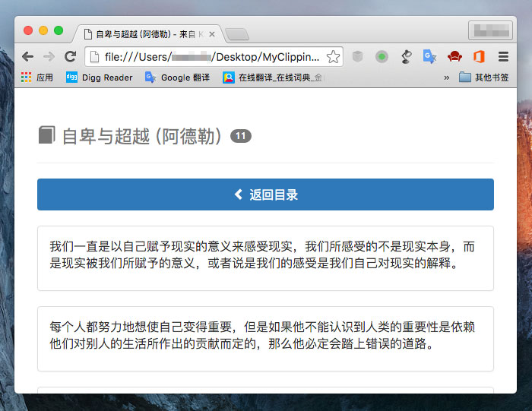Viewport: 532px width, 411px height.
Task: Bookmark this page with the star icon
Action: point(333,57)
